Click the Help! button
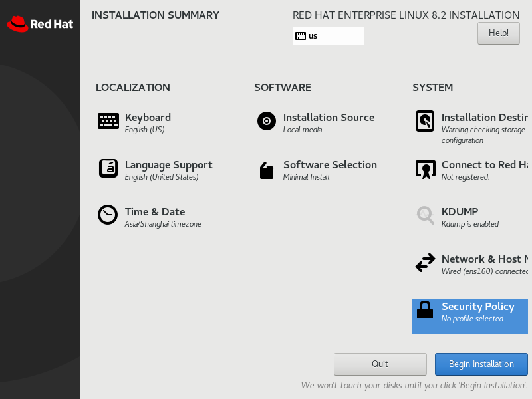 [x=498, y=33]
